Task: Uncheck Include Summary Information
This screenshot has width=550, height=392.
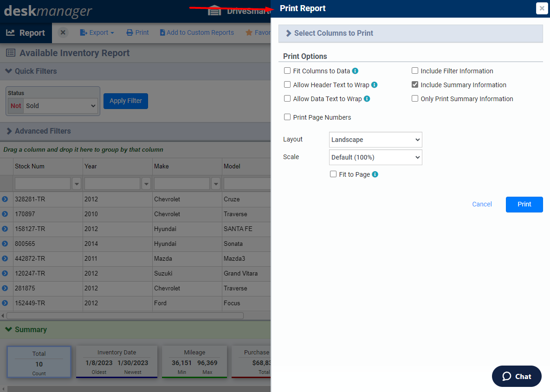Action: click(414, 84)
